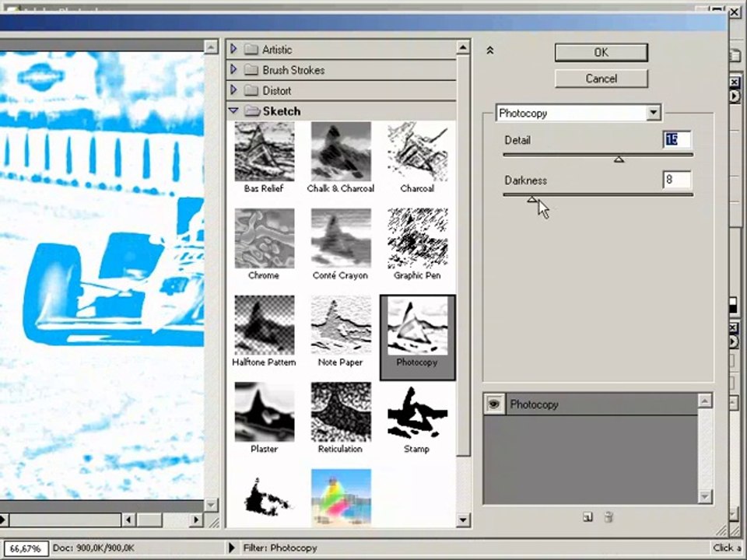Click filter list scroll up arrow
Image resolution: width=747 pixels, height=560 pixels.
point(463,47)
